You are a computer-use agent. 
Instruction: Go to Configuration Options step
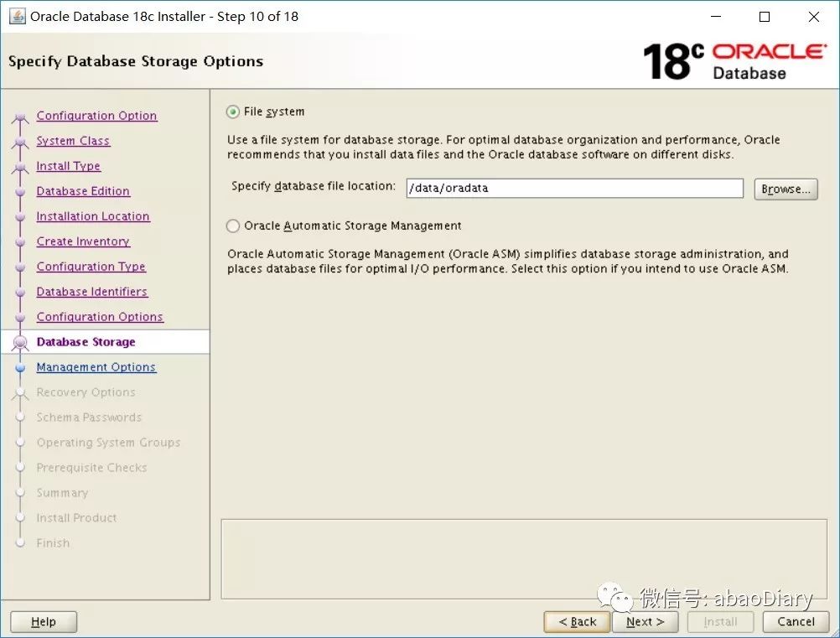100,317
